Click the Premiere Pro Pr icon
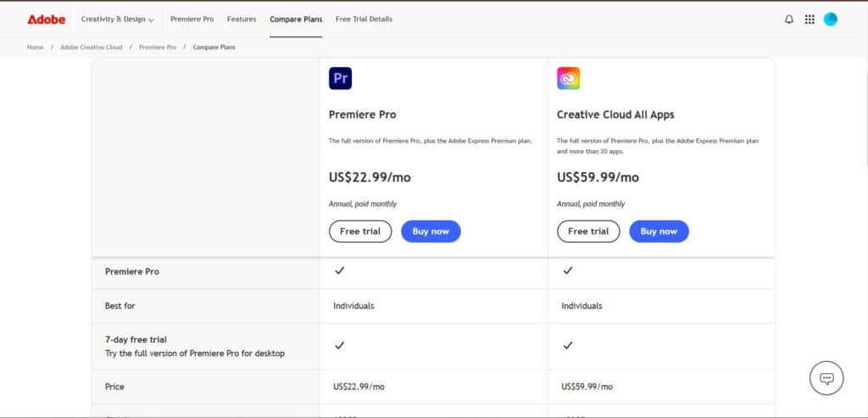This screenshot has width=868, height=418. 341,78
